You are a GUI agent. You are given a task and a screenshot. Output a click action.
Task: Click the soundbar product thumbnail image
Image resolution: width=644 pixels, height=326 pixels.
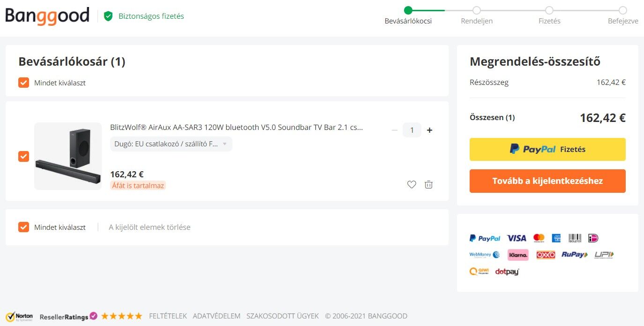coord(68,156)
